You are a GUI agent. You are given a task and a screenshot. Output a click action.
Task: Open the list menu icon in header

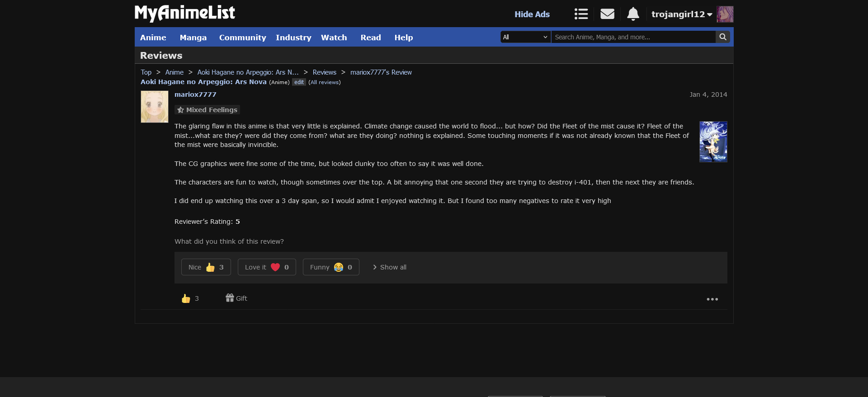[581, 14]
